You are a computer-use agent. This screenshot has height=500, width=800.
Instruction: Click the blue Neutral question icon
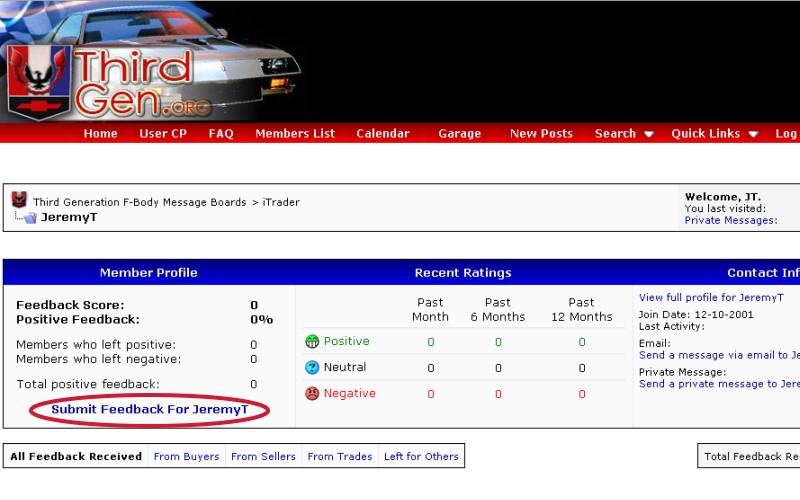[x=312, y=368]
